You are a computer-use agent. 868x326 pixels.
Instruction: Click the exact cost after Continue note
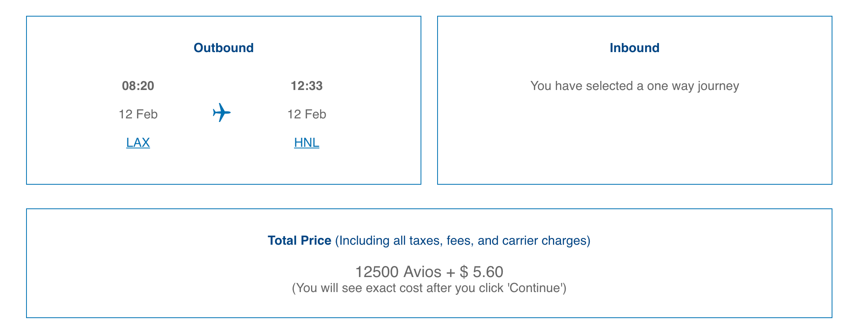[x=429, y=288]
